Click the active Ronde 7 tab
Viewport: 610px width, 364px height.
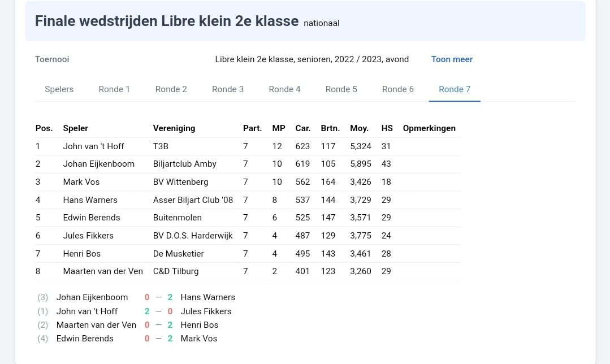tap(455, 89)
